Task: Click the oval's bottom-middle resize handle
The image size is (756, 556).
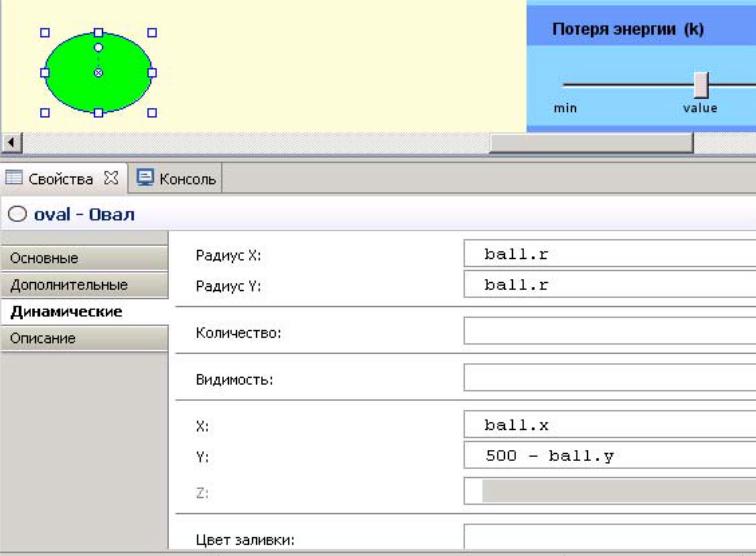Action: click(x=98, y=112)
